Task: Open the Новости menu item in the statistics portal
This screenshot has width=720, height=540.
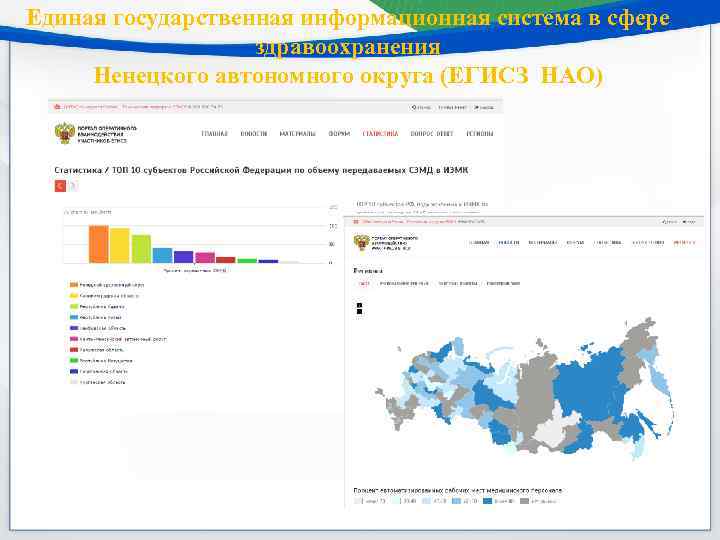Action: click(253, 134)
